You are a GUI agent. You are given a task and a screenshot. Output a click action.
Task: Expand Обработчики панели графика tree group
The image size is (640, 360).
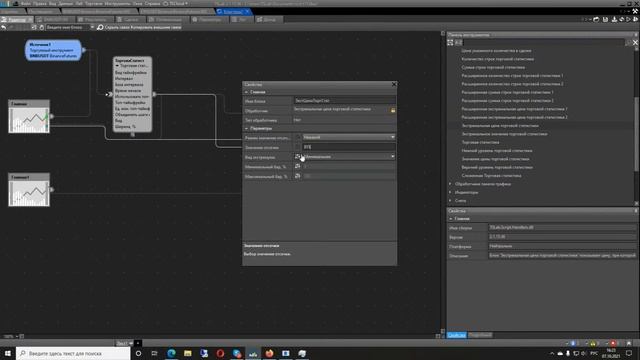pos(451,184)
